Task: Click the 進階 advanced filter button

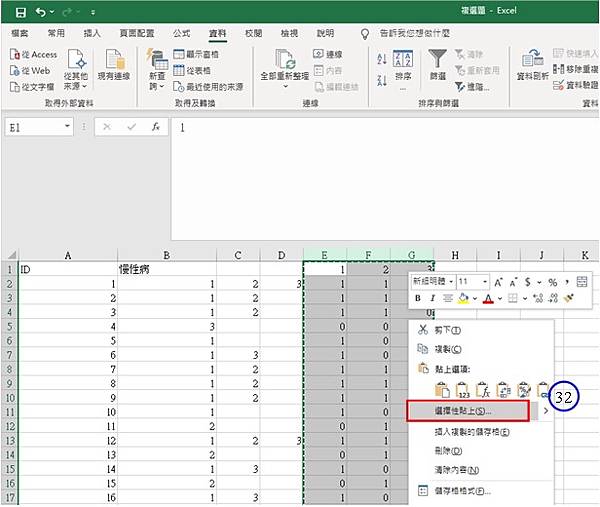Action: (x=472, y=87)
